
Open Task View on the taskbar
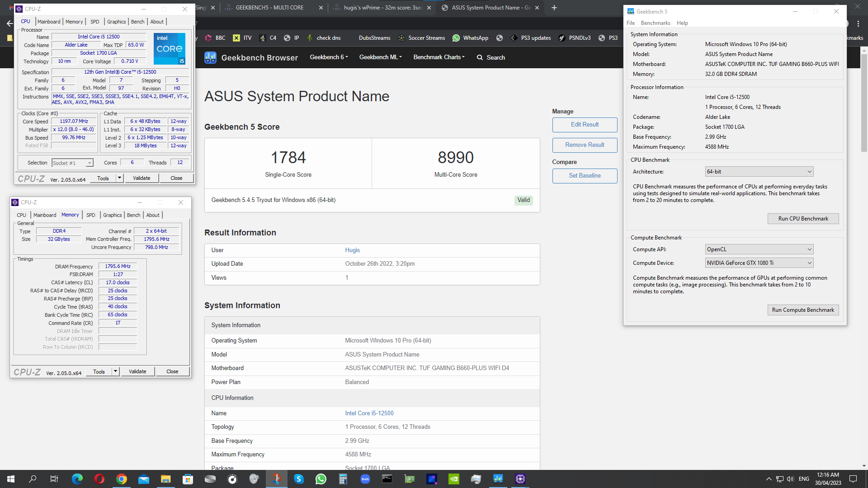tap(54, 479)
